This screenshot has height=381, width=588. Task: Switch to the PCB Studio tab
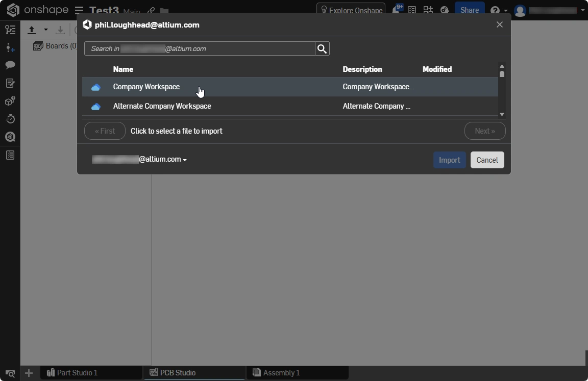click(194, 373)
